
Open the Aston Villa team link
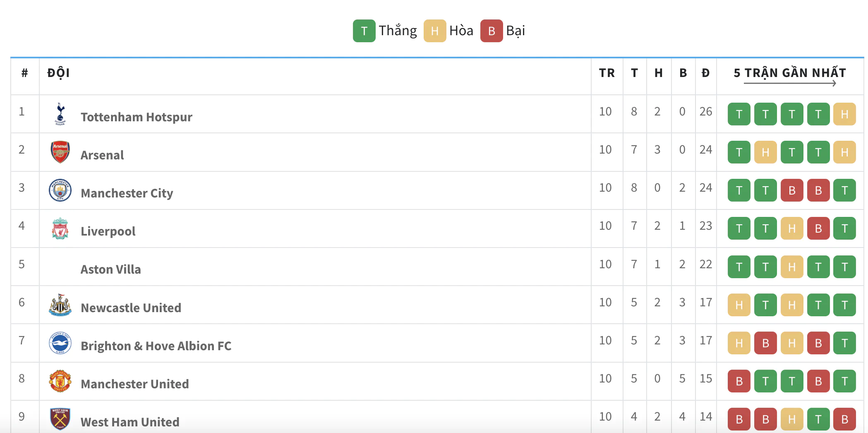click(110, 269)
